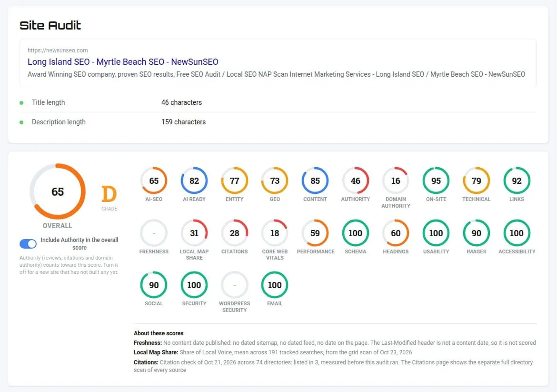Click the Title length row label
The height and width of the screenshot is (392, 557).
click(48, 102)
